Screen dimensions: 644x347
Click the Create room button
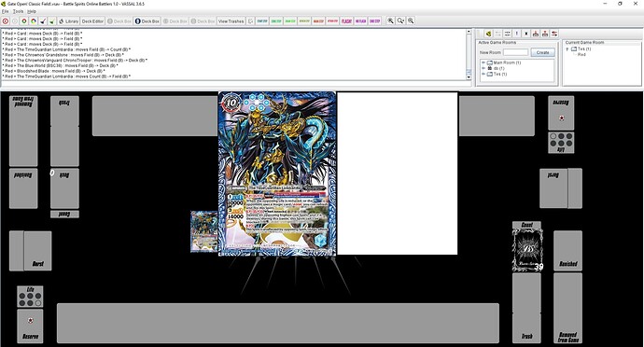[542, 52]
